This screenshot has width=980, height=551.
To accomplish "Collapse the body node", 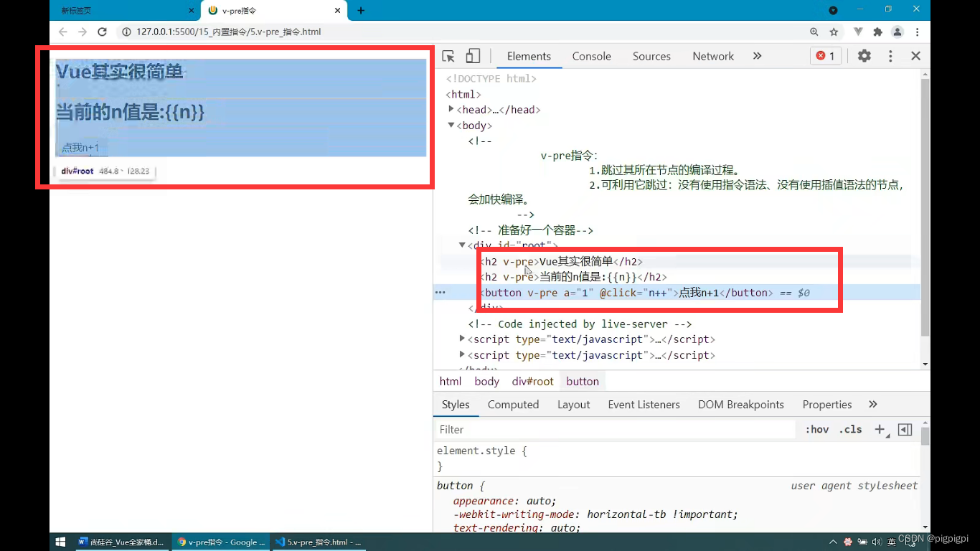I will click(x=451, y=125).
